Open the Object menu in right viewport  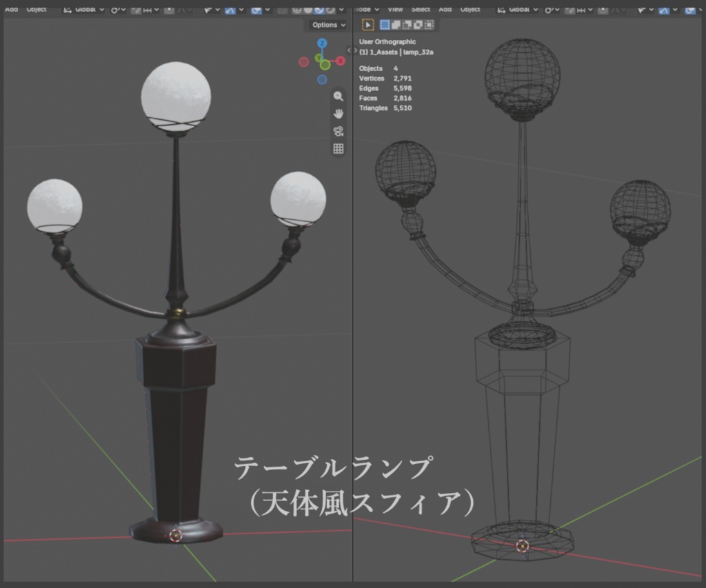(x=470, y=10)
